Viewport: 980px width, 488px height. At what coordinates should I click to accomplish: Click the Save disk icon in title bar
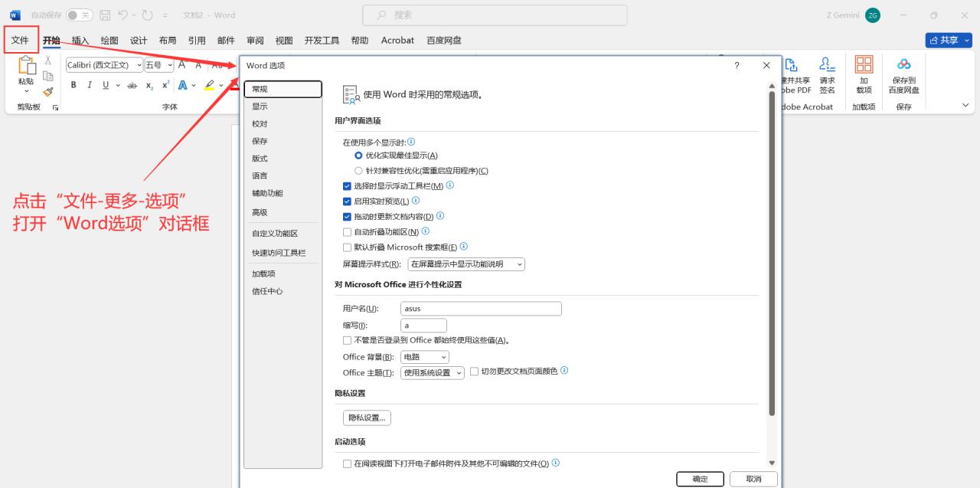[106, 15]
